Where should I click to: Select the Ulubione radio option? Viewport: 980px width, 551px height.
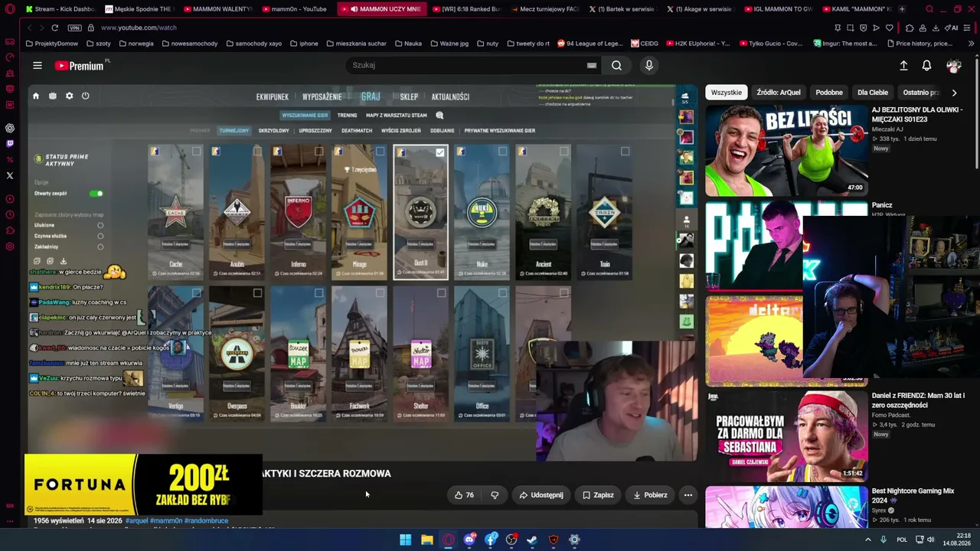pyautogui.click(x=100, y=226)
